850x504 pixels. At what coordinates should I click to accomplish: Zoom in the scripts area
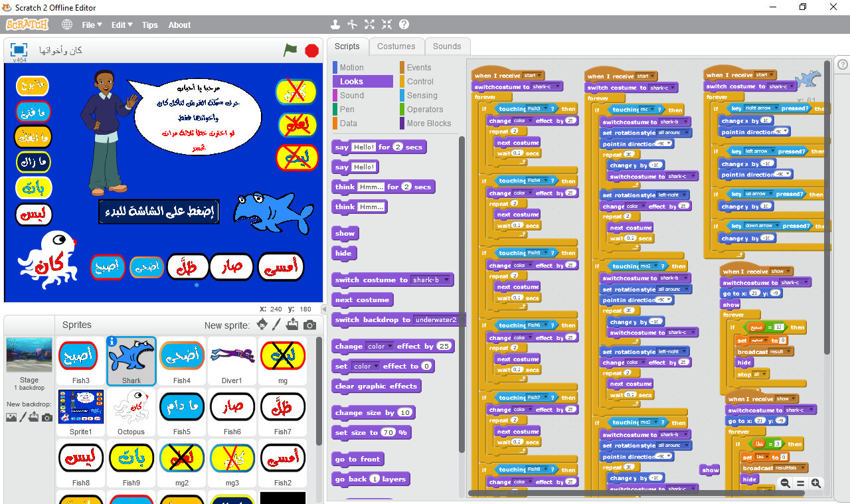pos(816,483)
